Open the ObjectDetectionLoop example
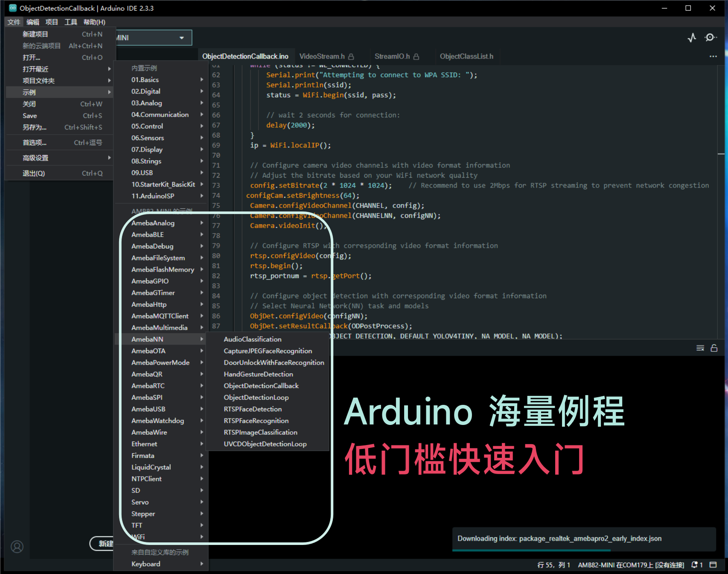 point(268,398)
